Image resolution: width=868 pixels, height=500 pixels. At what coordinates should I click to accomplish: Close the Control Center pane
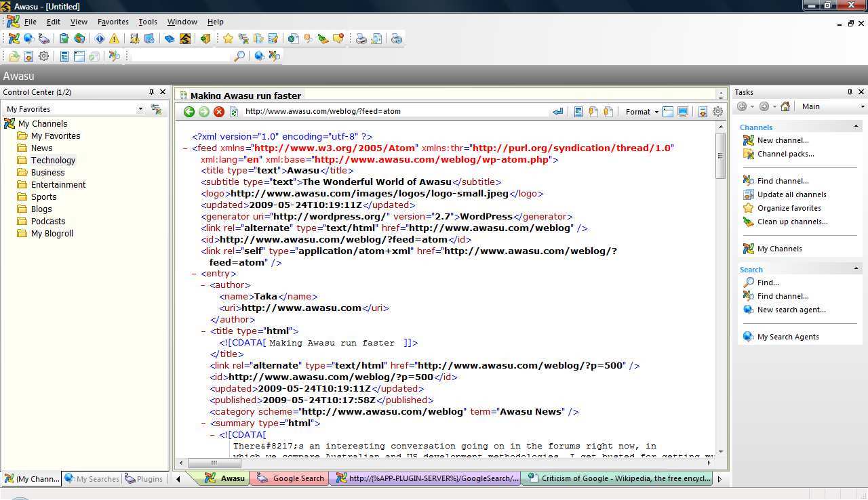coord(162,92)
